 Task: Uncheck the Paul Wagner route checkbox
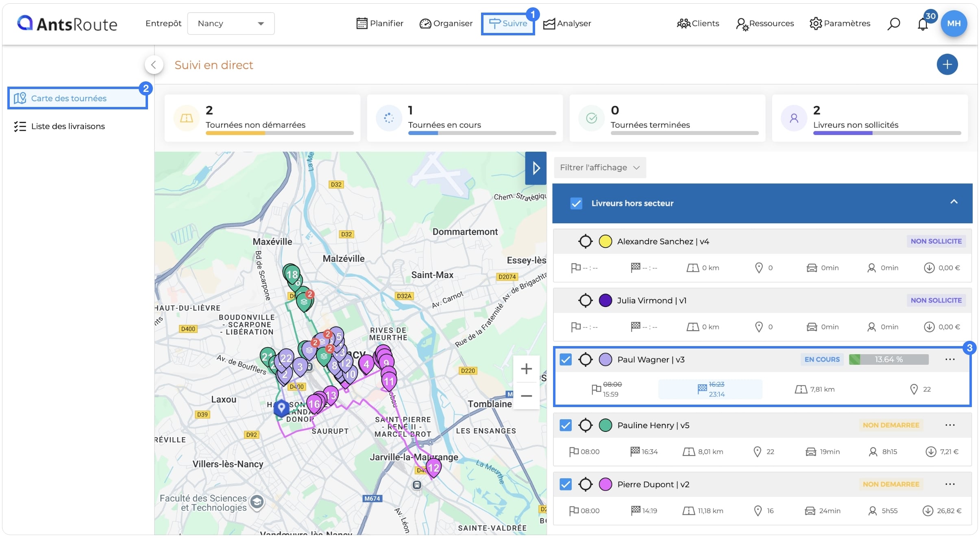(x=566, y=359)
